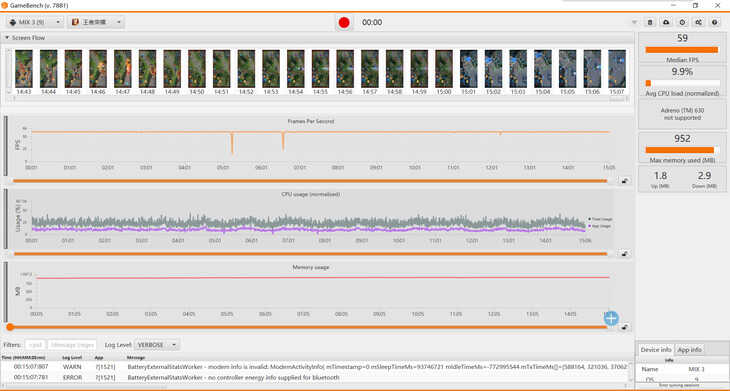The image size is (730, 391).
Task: Click the share session icon
Action: click(698, 22)
